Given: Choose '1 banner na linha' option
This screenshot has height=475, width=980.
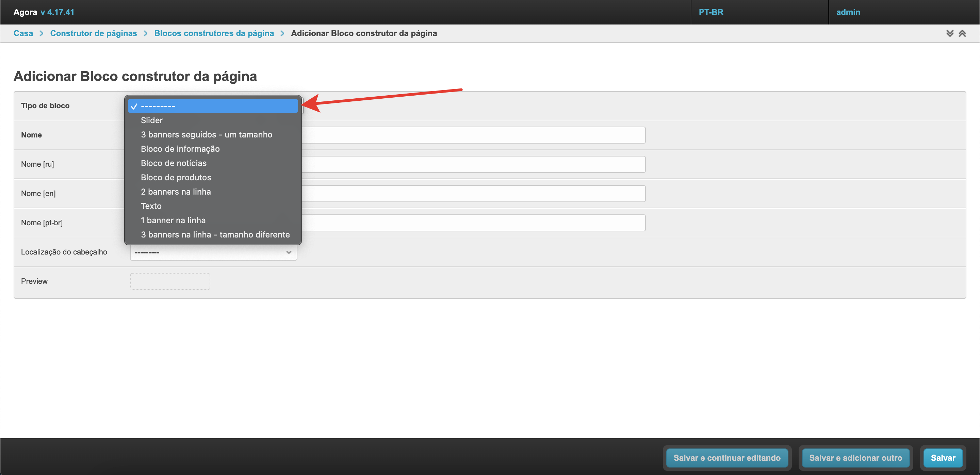Looking at the screenshot, I should (x=173, y=220).
